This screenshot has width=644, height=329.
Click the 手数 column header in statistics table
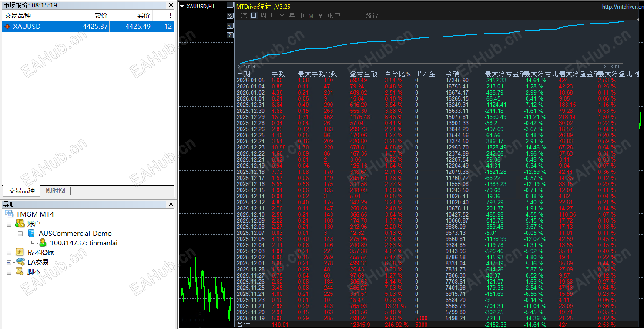coord(278,74)
